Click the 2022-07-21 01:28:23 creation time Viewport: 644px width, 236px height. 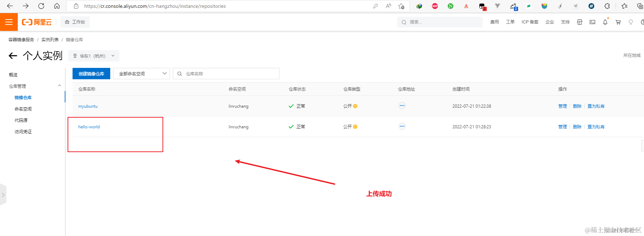tap(472, 127)
